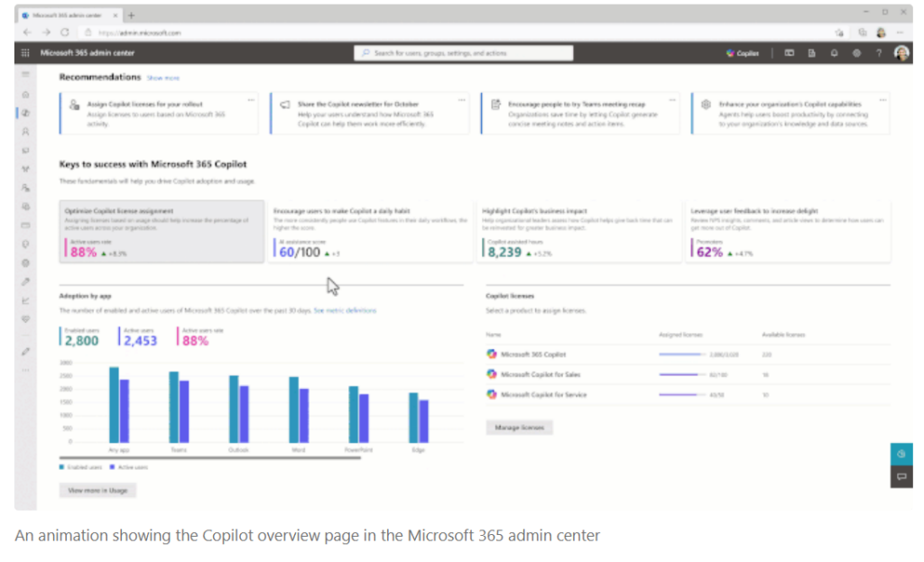
Task: Go to Home in left sidebar
Action: pyautogui.click(x=25, y=94)
